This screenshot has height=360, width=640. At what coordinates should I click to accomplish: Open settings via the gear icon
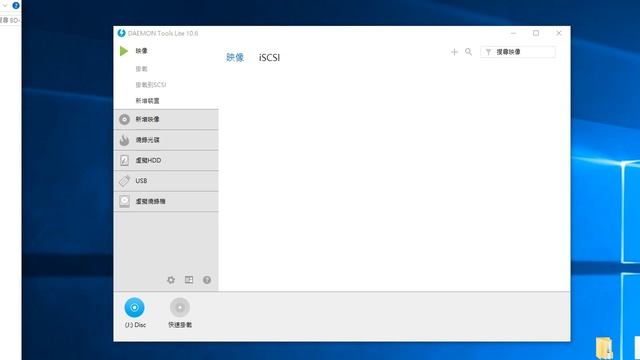pos(171,280)
